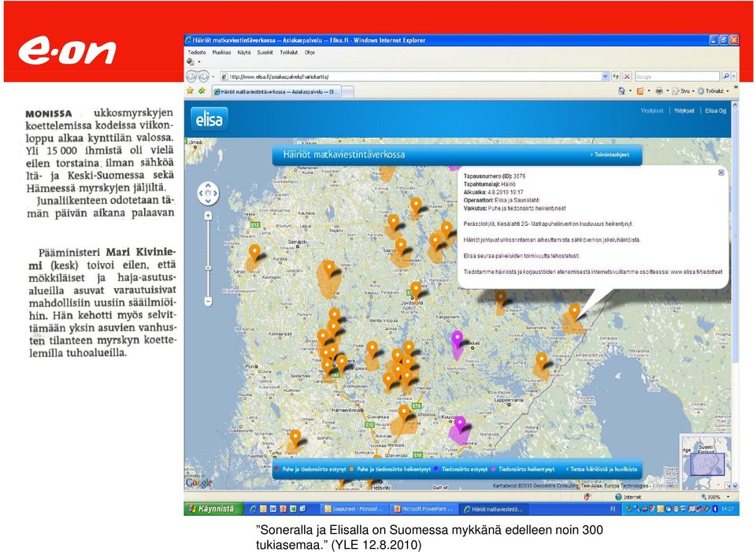Close the incident info popup
Viewport: 756px width, 552px height.
pos(721,172)
